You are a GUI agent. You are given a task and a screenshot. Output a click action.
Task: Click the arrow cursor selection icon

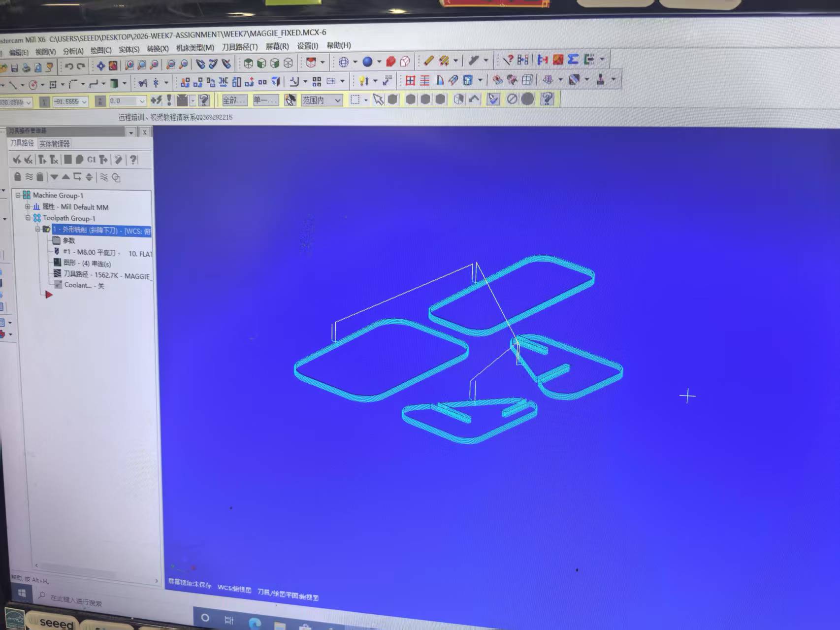tap(378, 99)
